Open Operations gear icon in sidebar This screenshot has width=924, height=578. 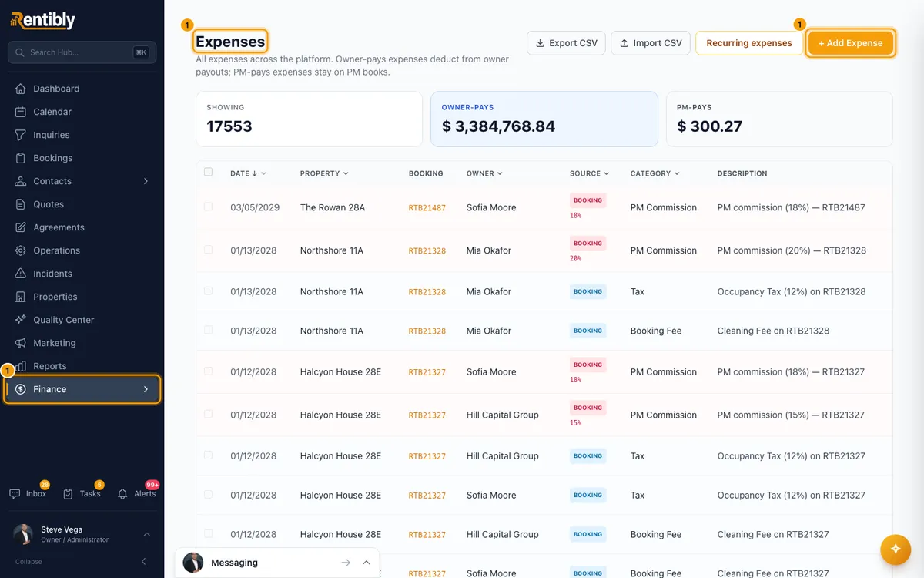tap(21, 250)
